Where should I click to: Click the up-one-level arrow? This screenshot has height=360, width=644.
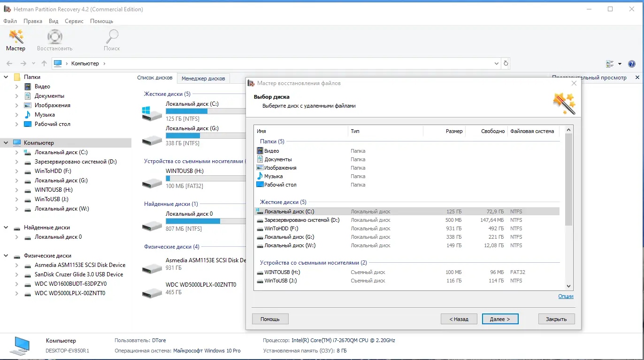[x=44, y=63]
